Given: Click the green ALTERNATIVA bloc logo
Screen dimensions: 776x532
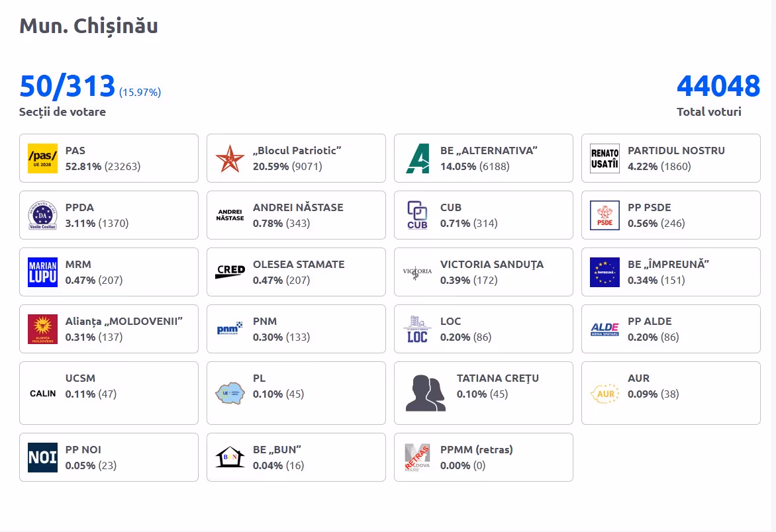Looking at the screenshot, I should click(418, 158).
